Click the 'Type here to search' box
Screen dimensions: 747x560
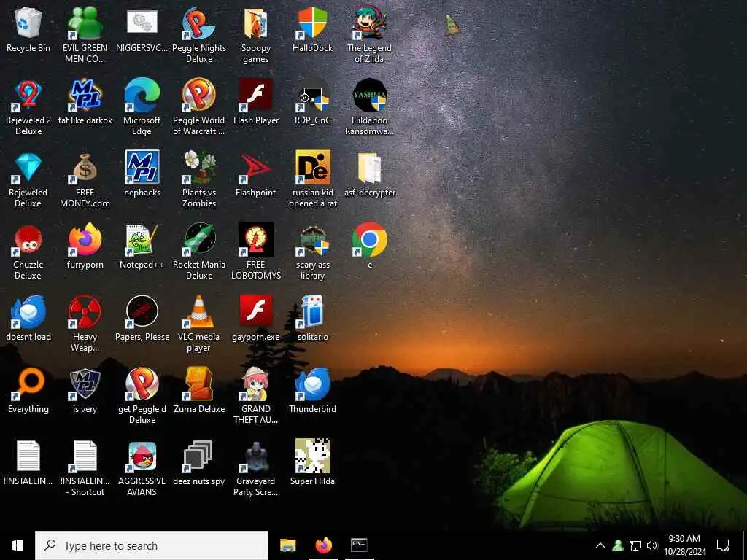pyautogui.click(x=152, y=545)
